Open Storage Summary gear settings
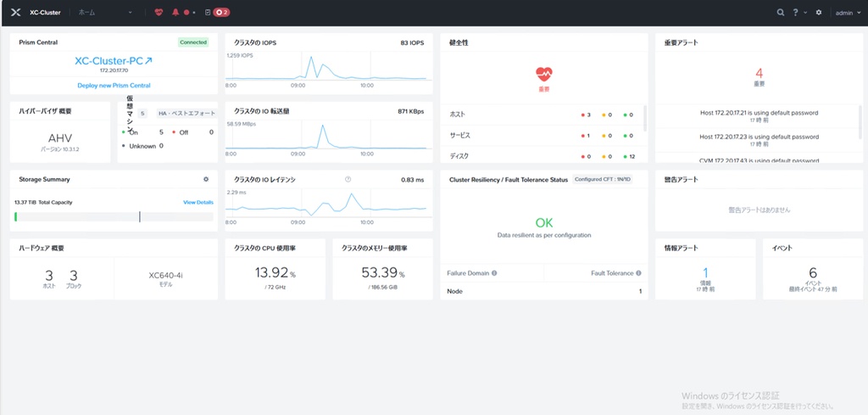 point(205,180)
